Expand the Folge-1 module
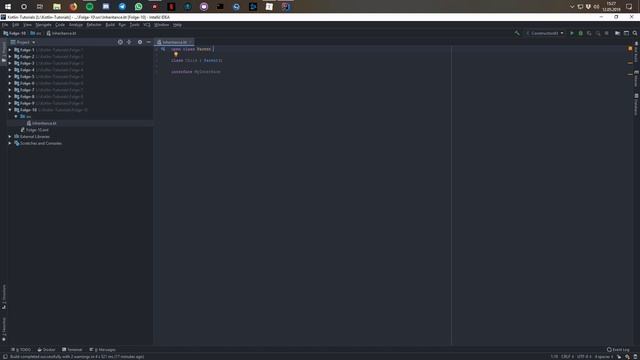The width and height of the screenshot is (640, 360). 10,50
